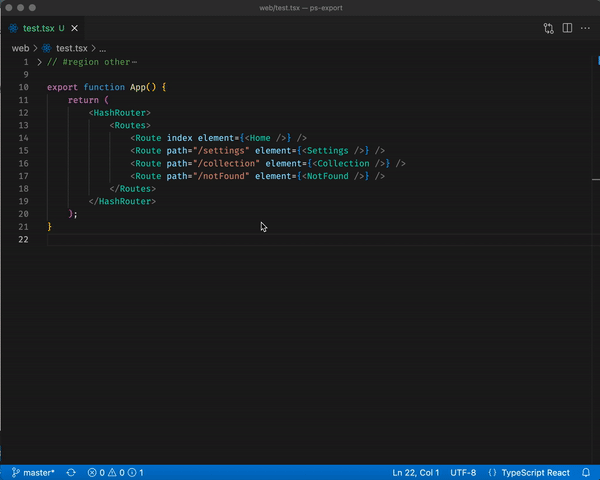The image size is (600, 480).
Task: Change language mode from TypeScript React
Action: (535, 473)
